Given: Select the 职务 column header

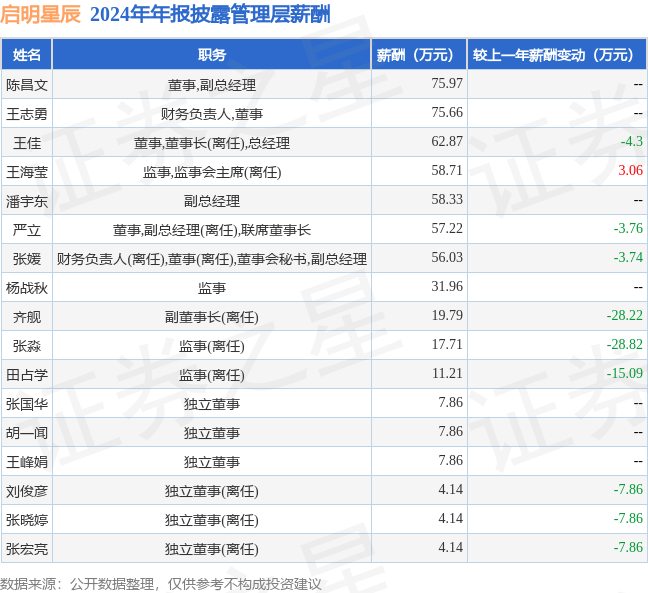Looking at the screenshot, I should click(212, 55).
